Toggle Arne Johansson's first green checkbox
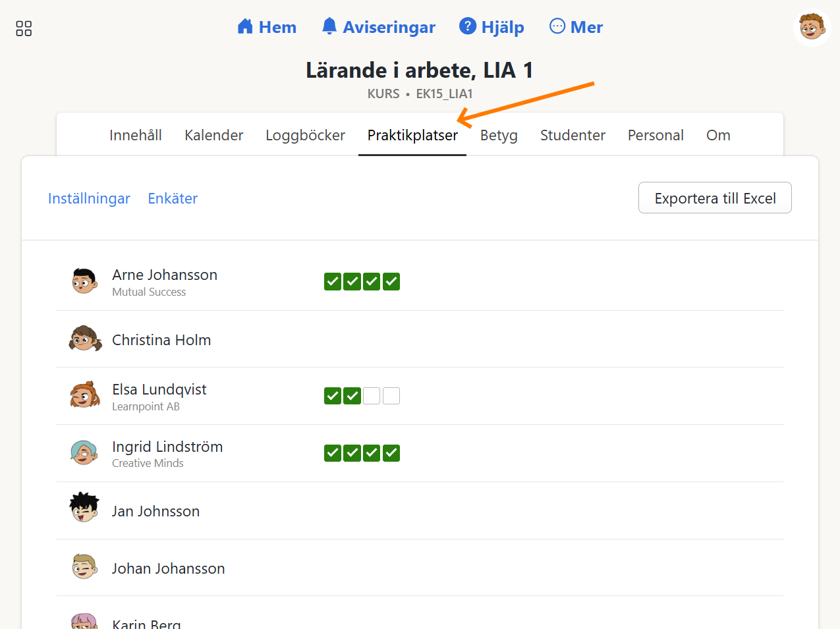This screenshot has height=629, width=840. tap(333, 282)
